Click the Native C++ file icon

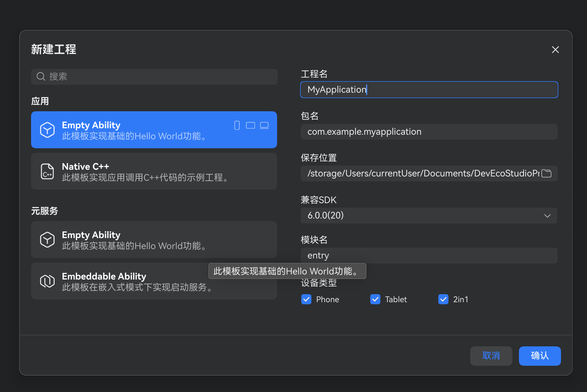click(47, 171)
